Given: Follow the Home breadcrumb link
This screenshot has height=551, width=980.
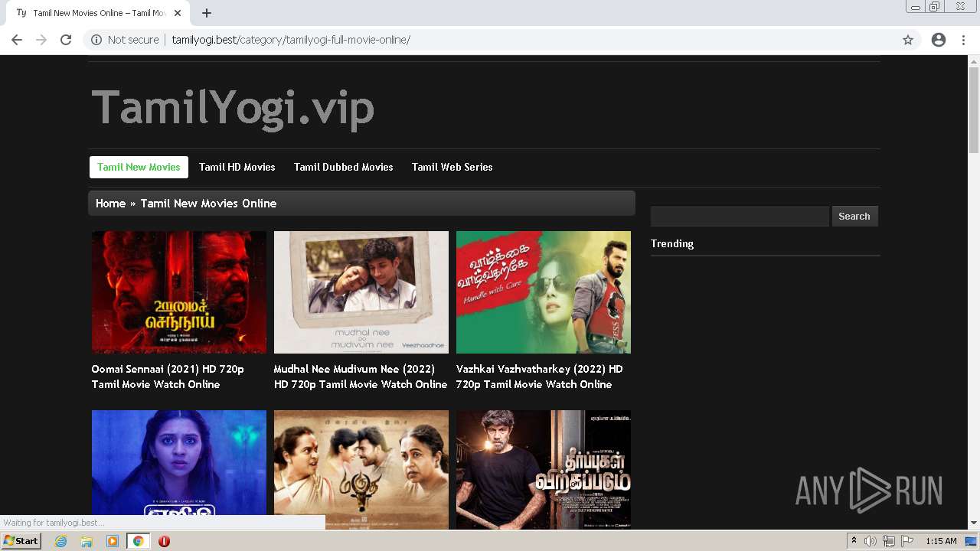Looking at the screenshot, I should pyautogui.click(x=110, y=204).
